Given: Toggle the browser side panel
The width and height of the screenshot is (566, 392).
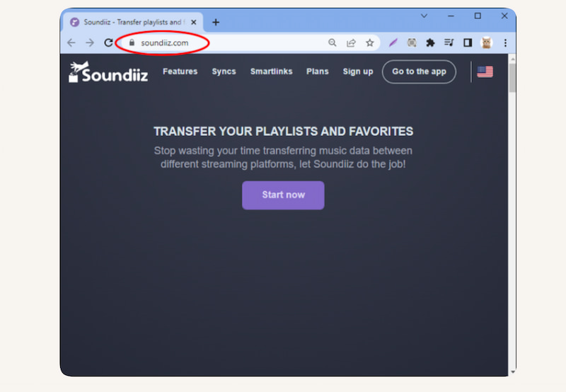Looking at the screenshot, I should [x=468, y=43].
